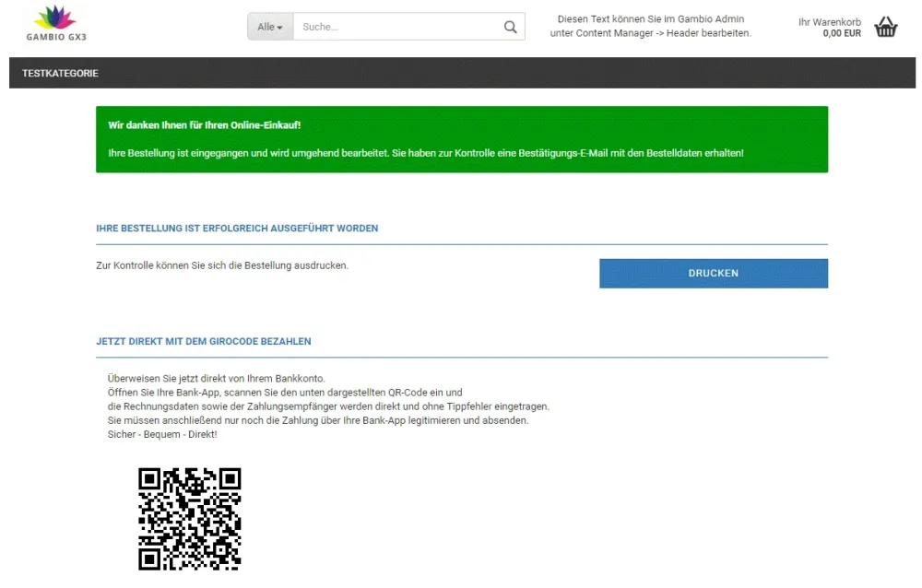Image resolution: width=922 pixels, height=588 pixels.
Task: Click the Wir danken Ihnen bold banner title
Action: pos(204,125)
